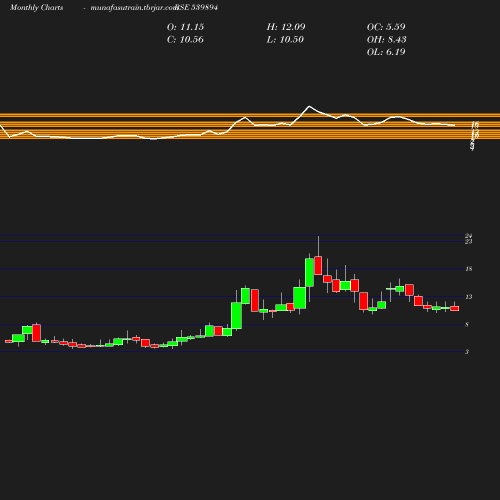The width and height of the screenshot is (500, 500).
Task: Click the highest peak of the white indicator line
Action: [309, 106]
